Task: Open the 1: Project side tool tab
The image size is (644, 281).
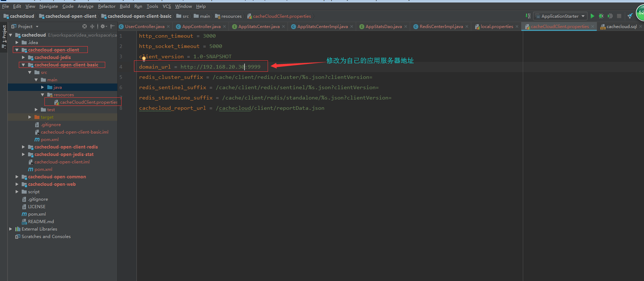Action: pyautogui.click(x=4, y=36)
